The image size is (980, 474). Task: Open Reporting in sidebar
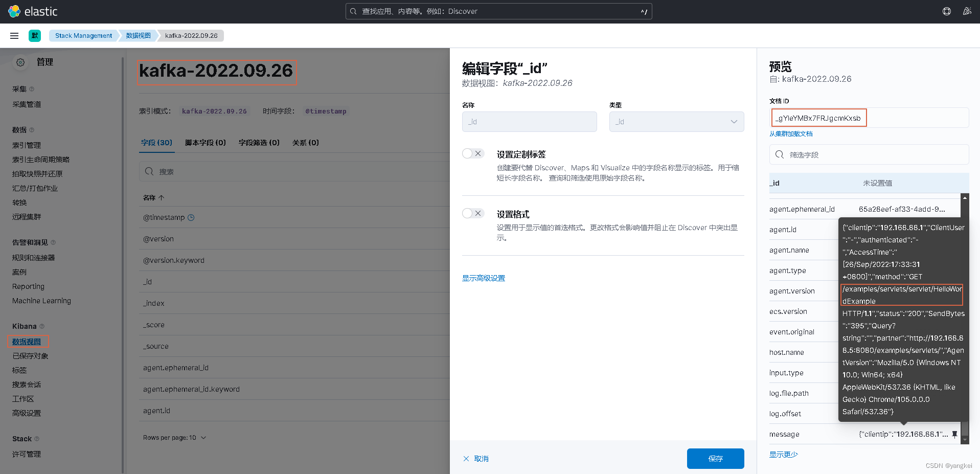[29, 286]
